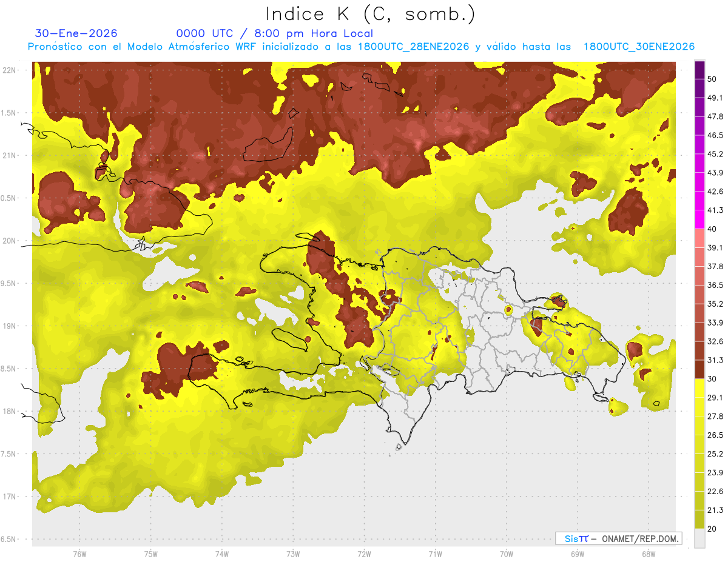
Task: Pick the olive legend swatch between 21.3 and 20
Action: (699, 519)
